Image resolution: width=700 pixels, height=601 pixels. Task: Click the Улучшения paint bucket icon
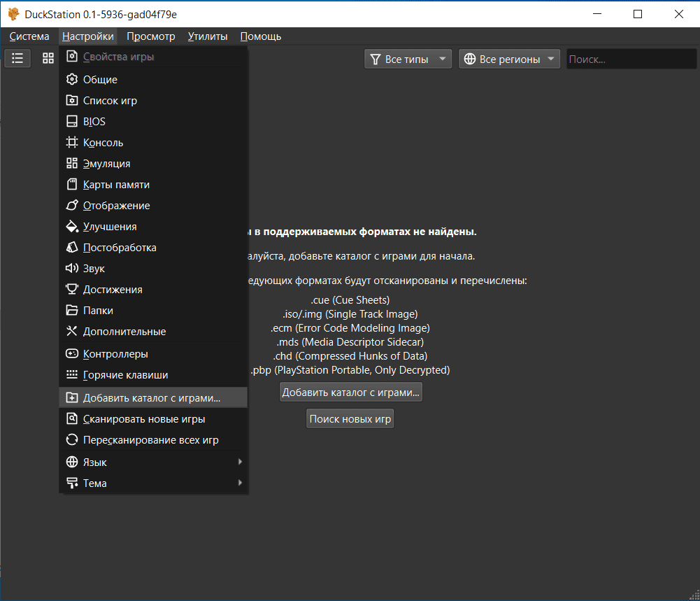point(72,226)
